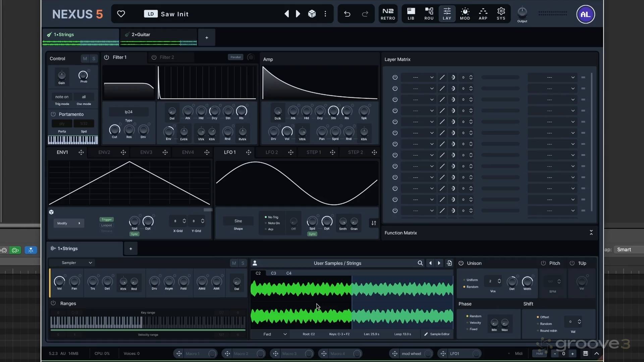Toggle Unison power button

[x=461, y=263]
